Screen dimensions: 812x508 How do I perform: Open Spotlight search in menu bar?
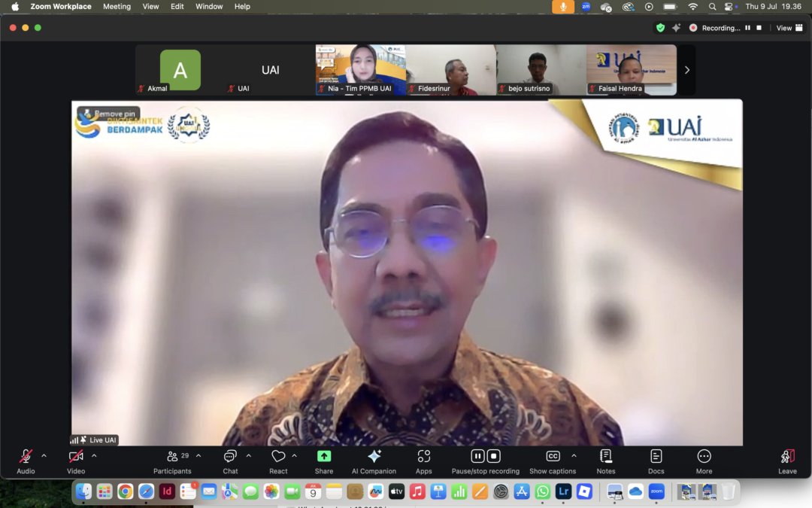coord(712,7)
